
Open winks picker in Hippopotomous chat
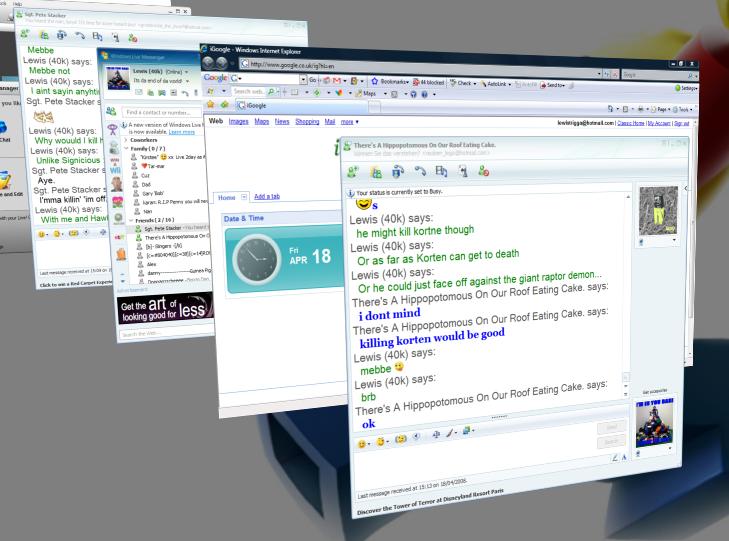[382, 441]
